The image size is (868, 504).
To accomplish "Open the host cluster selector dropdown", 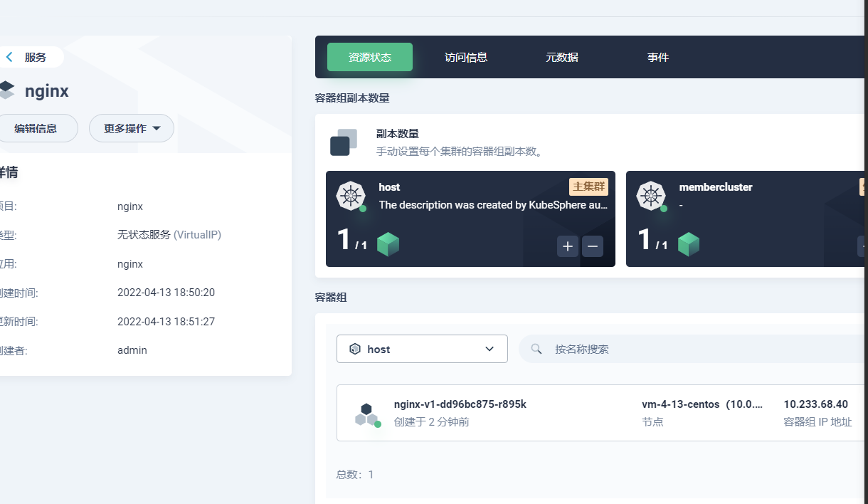I will tap(422, 349).
